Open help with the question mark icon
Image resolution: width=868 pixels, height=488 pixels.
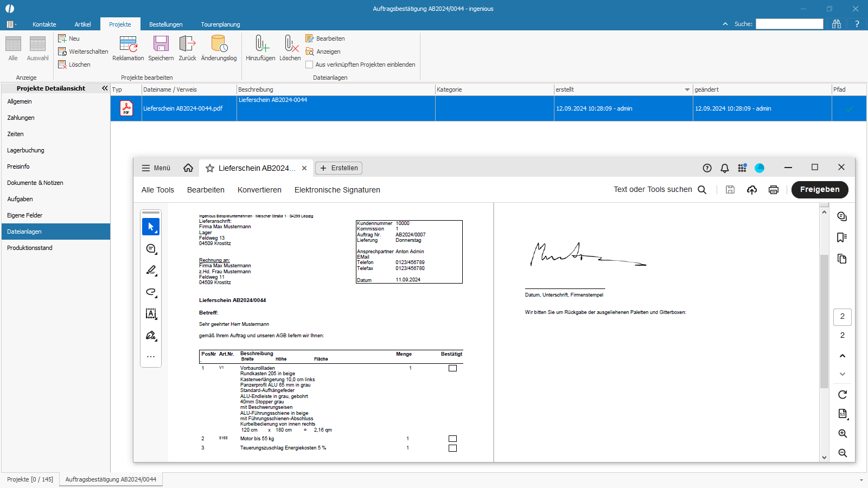857,24
